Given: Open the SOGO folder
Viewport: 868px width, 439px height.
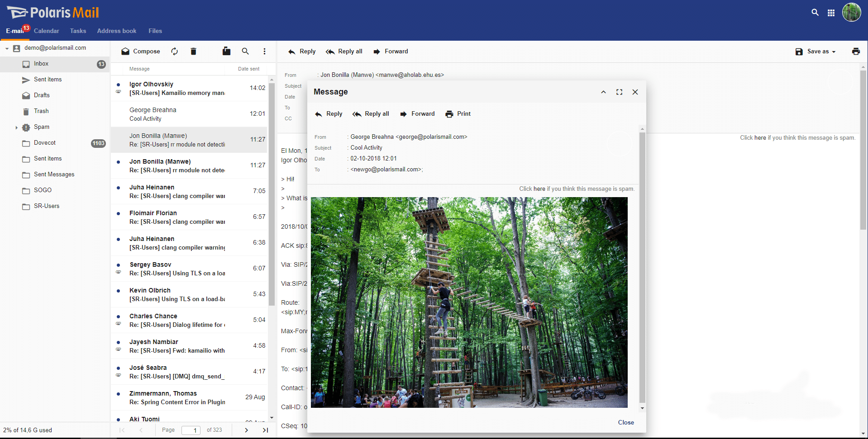Looking at the screenshot, I should (x=55, y=190).
